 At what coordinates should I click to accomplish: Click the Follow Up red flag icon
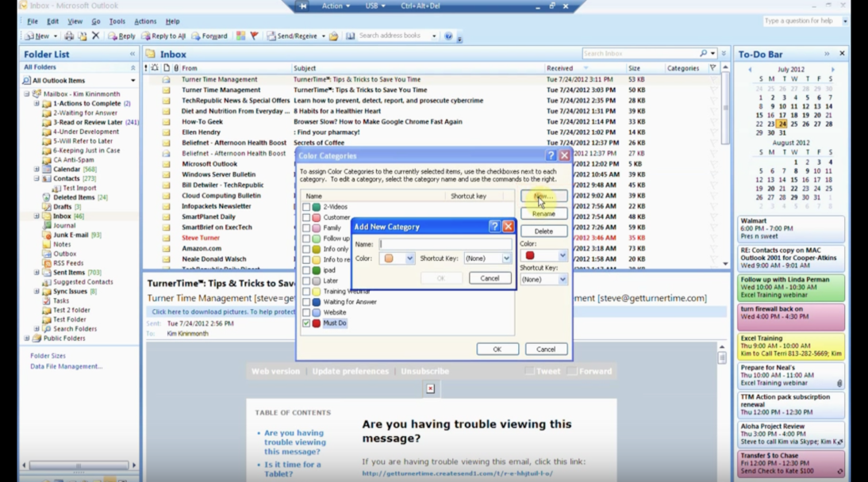[x=254, y=36]
